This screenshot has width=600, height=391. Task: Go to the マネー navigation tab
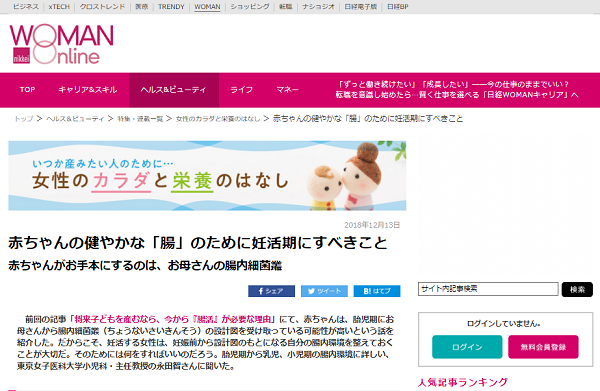(287, 90)
